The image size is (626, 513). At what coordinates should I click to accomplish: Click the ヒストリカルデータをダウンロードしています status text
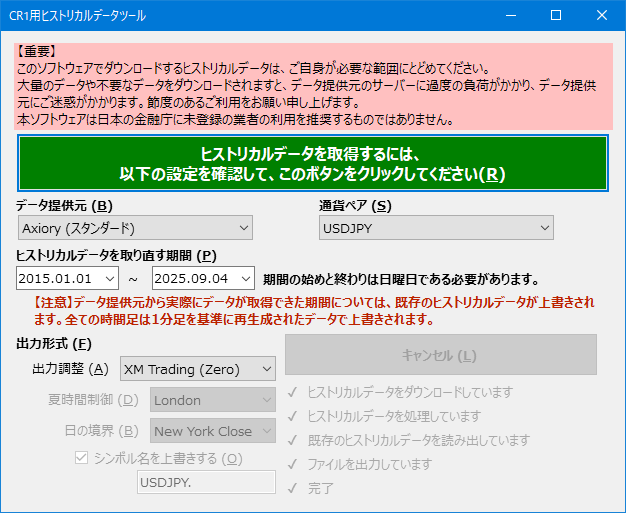click(x=410, y=392)
